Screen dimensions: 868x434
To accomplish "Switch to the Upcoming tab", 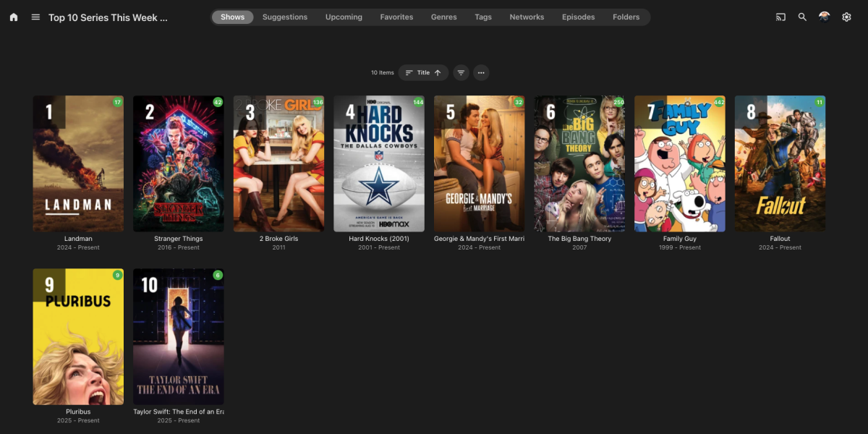I will [x=344, y=17].
